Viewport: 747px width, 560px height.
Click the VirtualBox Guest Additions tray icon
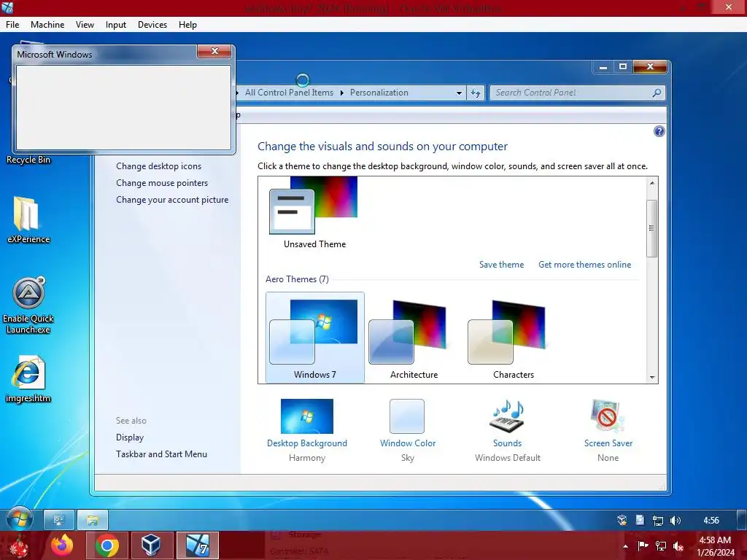click(622, 520)
